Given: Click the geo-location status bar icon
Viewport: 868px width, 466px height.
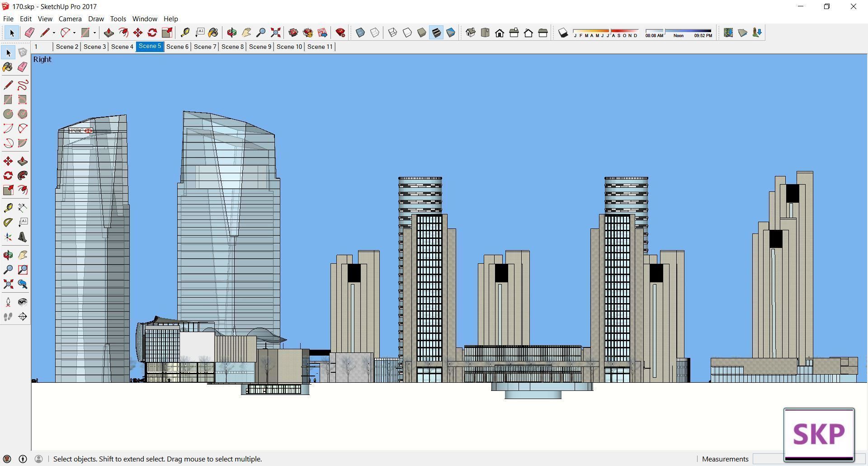Looking at the screenshot, I should pyautogui.click(x=7, y=459).
